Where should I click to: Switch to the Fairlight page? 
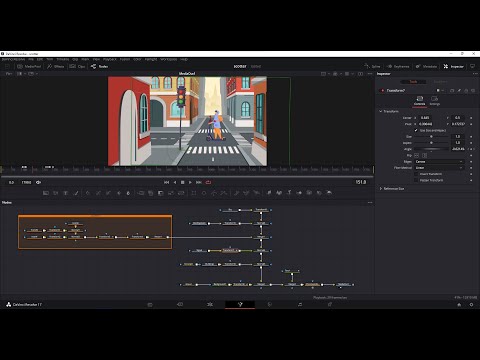(x=300, y=304)
